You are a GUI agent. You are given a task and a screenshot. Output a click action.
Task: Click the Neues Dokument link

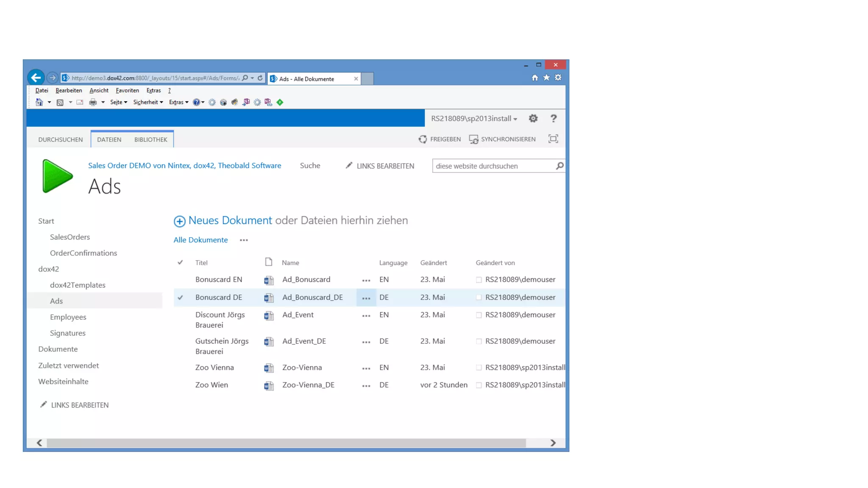click(x=230, y=220)
